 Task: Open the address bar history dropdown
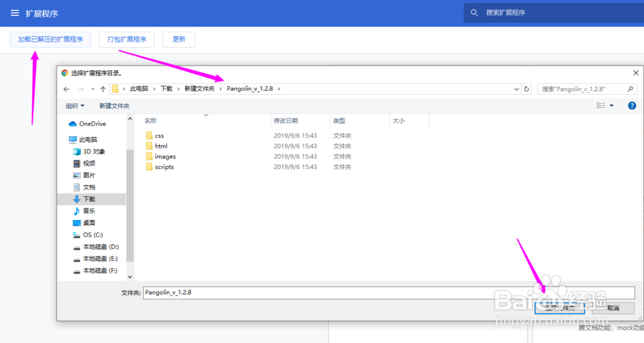pyautogui.click(x=516, y=89)
